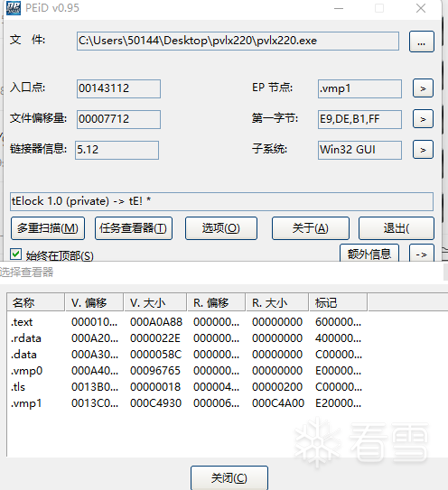Click the 多重扫描(M) button

point(48,228)
